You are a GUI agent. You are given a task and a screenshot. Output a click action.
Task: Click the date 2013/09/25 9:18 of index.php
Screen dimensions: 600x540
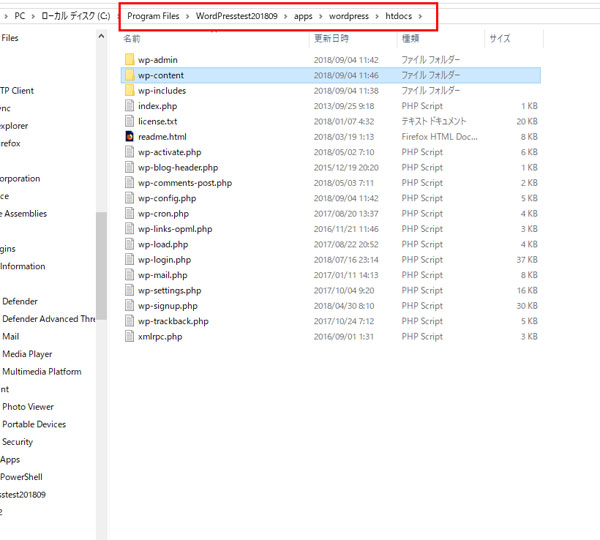click(344, 106)
